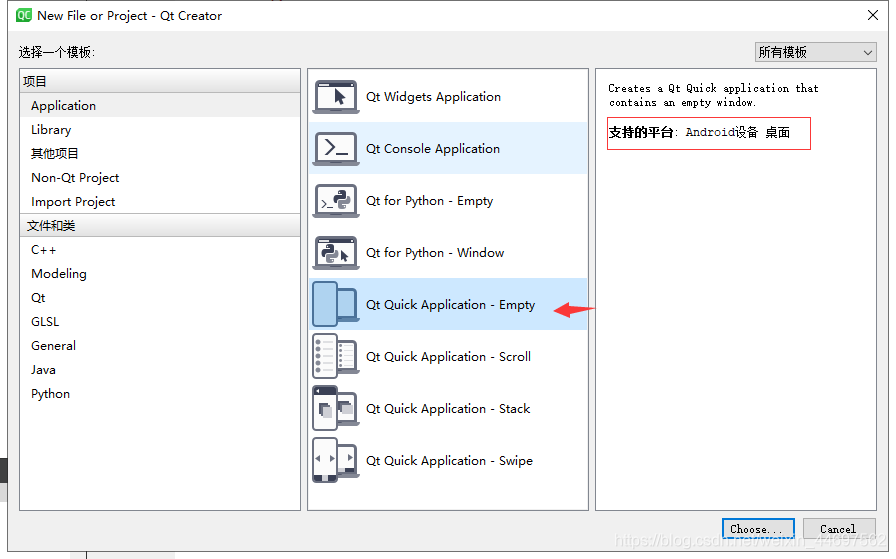Click the Qt Quick Application Empty icon
This screenshot has height=559, width=896.
point(336,304)
